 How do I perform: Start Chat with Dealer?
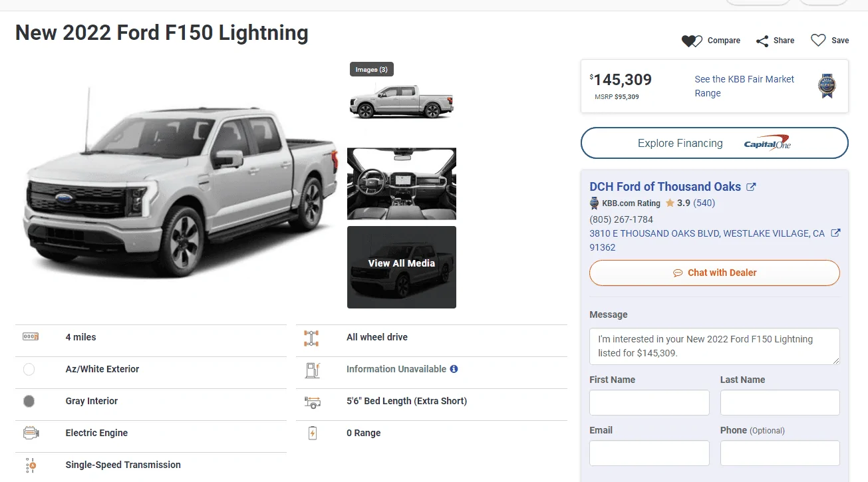point(714,273)
